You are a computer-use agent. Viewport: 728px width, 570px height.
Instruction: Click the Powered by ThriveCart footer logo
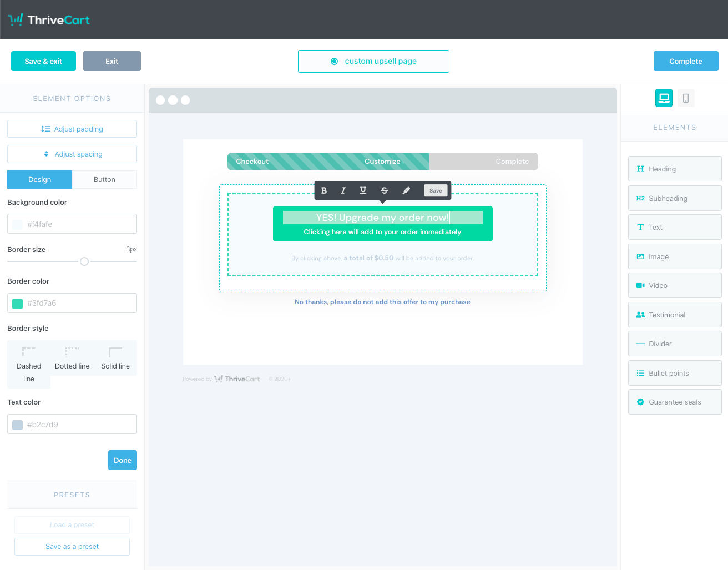(x=237, y=379)
